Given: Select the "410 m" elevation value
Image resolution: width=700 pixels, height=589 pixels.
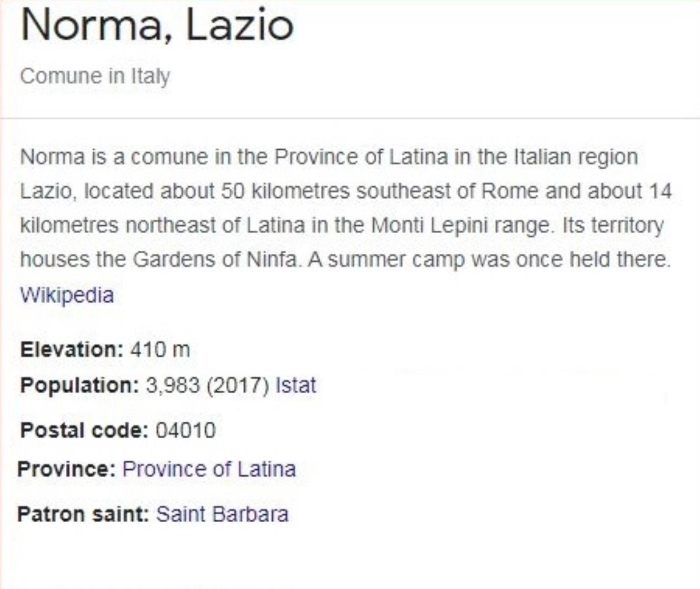Looking at the screenshot, I should click(160, 350).
